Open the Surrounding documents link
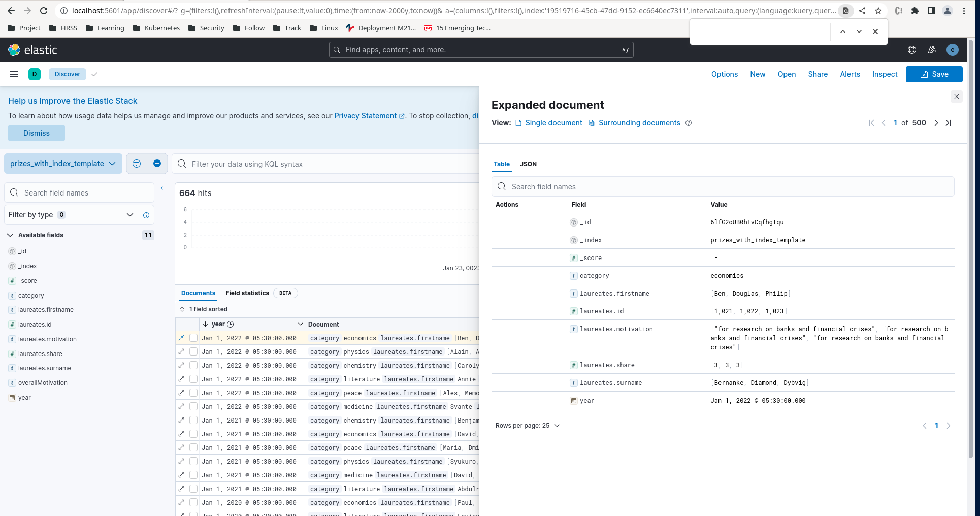The image size is (980, 516). (639, 123)
